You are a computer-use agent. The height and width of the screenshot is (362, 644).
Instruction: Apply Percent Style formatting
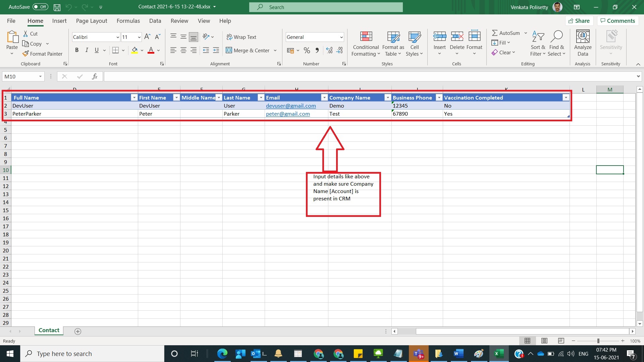pyautogui.click(x=307, y=50)
